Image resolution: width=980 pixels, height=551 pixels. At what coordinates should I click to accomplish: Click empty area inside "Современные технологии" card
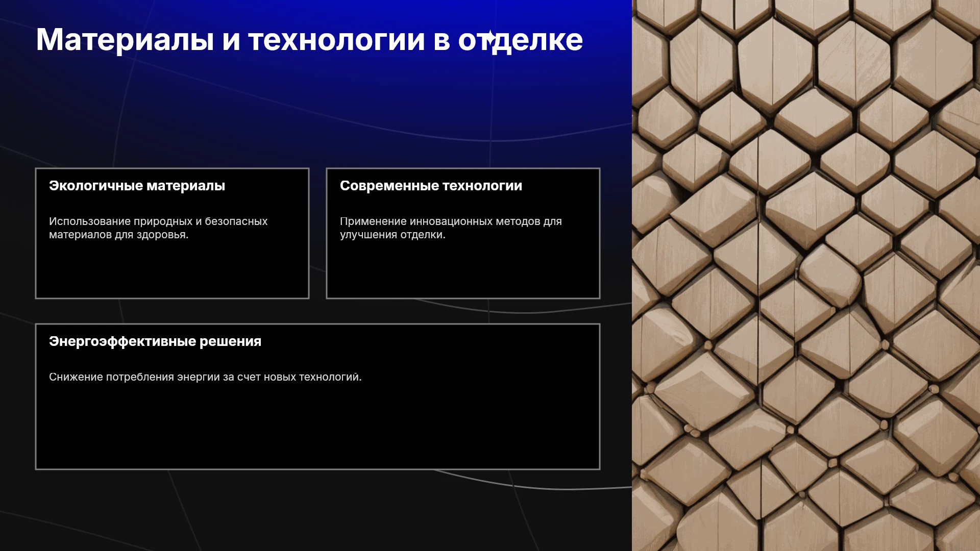point(463,270)
